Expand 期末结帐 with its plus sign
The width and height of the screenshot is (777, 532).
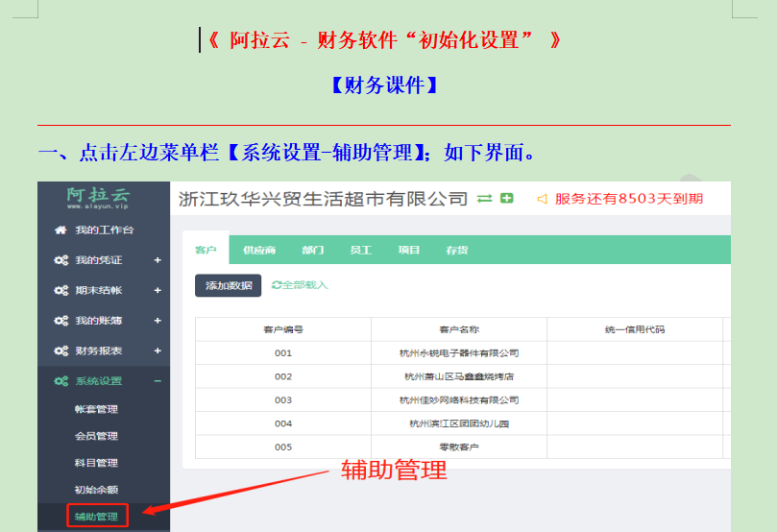[x=158, y=290]
